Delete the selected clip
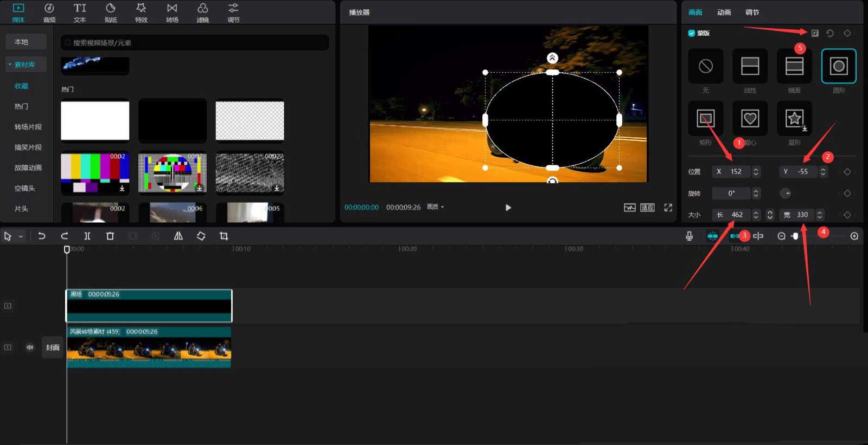The height and width of the screenshot is (445, 868). coord(110,236)
